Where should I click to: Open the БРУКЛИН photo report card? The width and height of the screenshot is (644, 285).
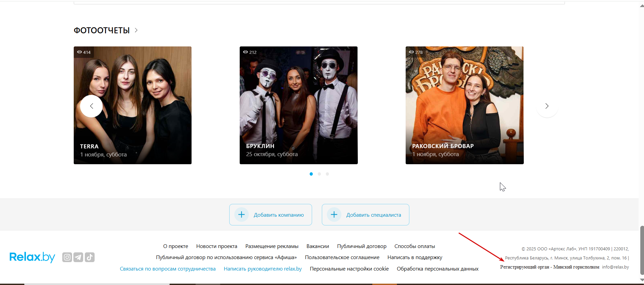click(299, 105)
